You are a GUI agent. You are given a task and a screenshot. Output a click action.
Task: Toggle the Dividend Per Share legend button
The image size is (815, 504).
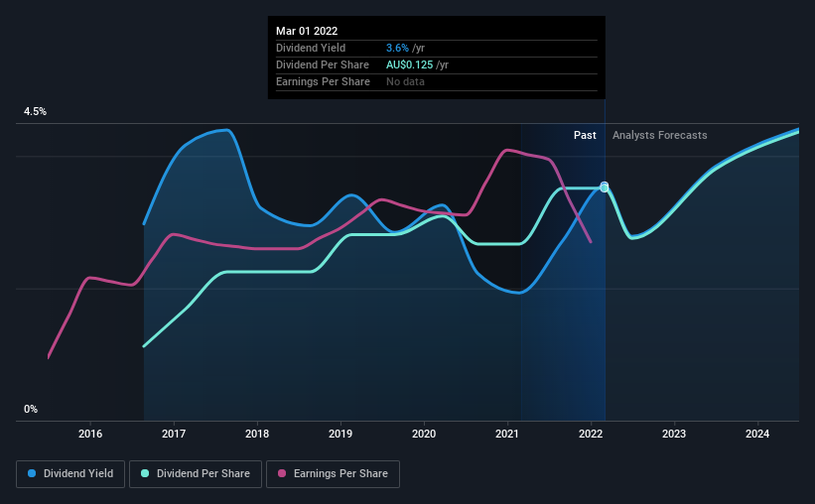196,474
